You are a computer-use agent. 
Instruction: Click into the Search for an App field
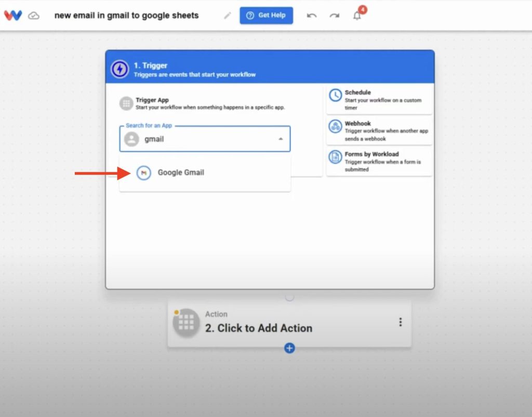(205, 139)
